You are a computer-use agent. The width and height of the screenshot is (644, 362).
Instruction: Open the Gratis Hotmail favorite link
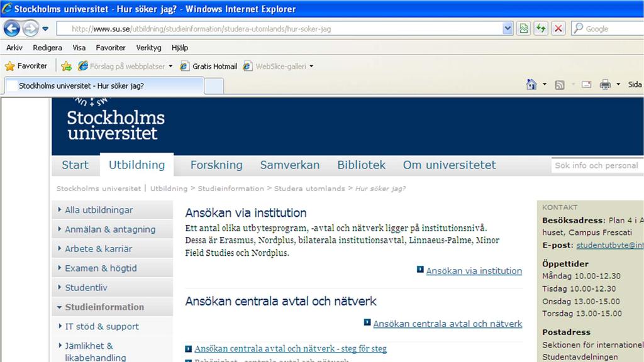click(209, 66)
